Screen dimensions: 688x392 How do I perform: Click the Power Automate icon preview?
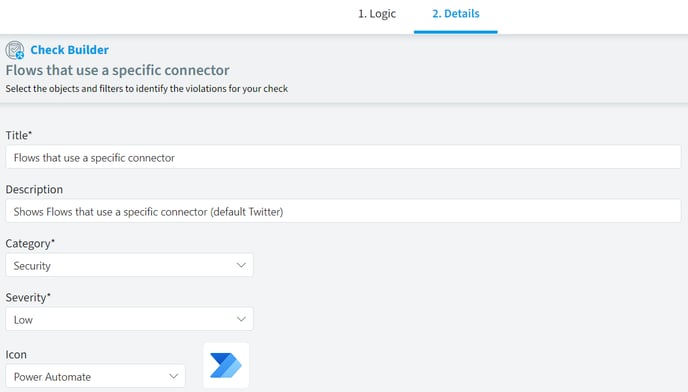226,365
